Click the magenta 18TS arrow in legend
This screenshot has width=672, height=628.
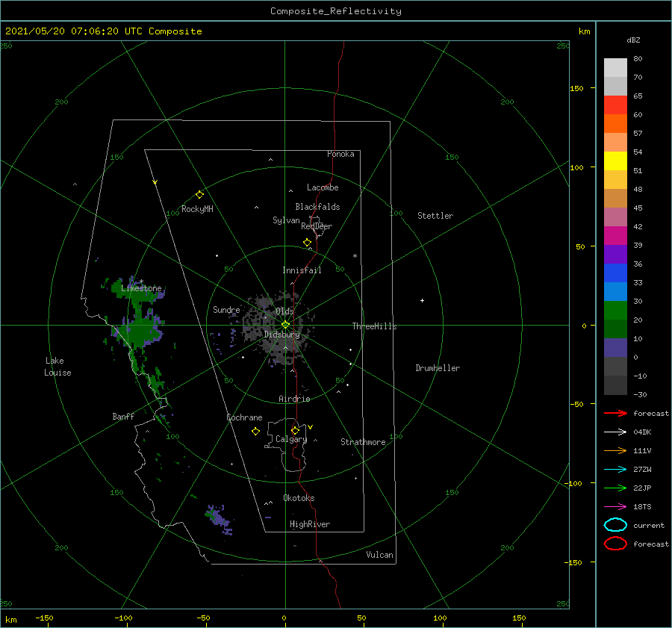point(615,507)
